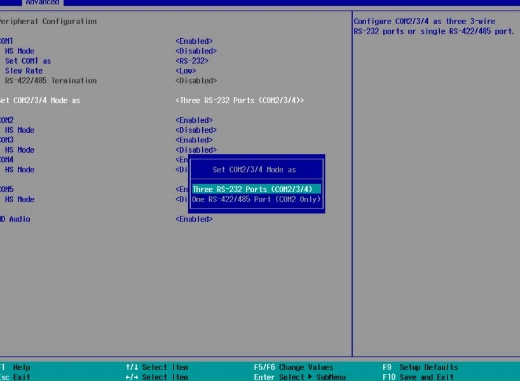Click the F1 Help hint
Image resolution: width=520 pixels, height=381 pixels.
[x=15, y=367]
